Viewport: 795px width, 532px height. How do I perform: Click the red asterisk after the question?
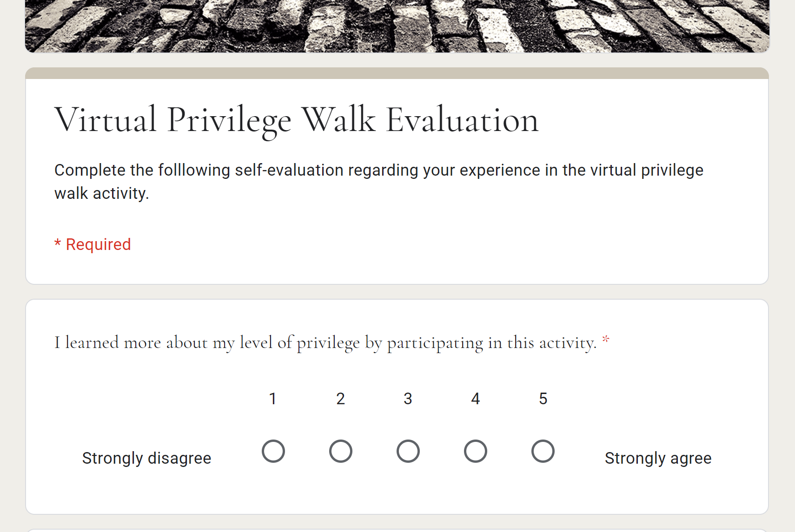[x=606, y=339]
